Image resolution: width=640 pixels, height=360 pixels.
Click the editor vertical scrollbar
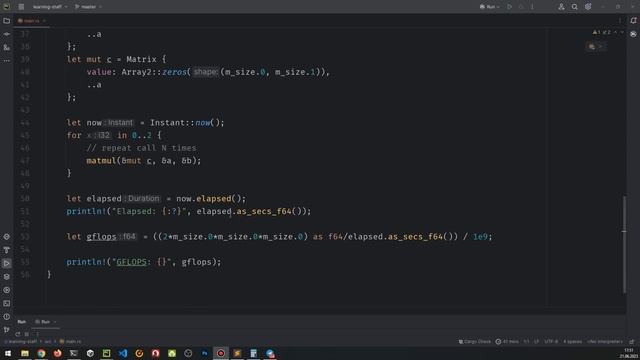[624, 244]
